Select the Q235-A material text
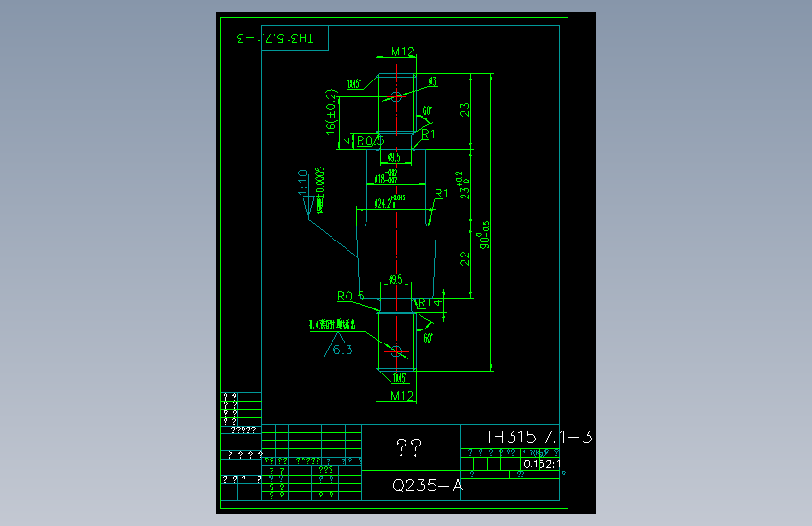The image size is (812, 526). click(427, 486)
